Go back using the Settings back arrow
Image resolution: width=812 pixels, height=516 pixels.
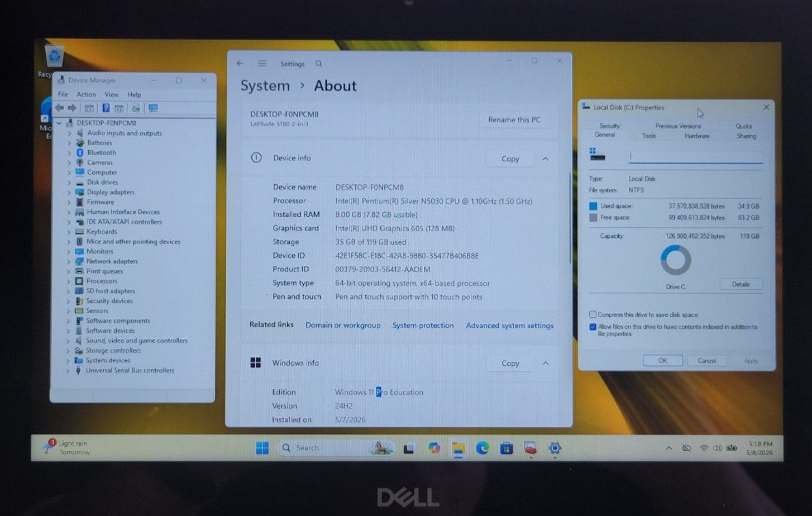(x=240, y=64)
